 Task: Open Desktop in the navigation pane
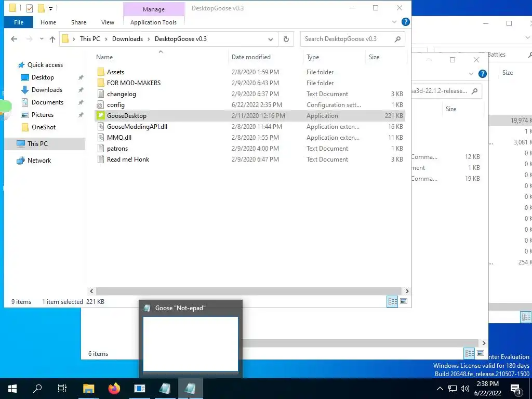click(x=43, y=77)
